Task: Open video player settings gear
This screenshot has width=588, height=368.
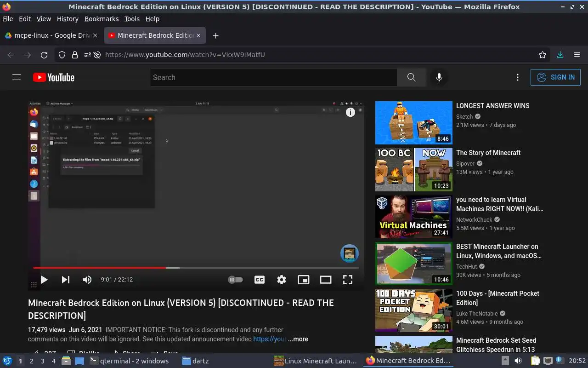Action: (x=282, y=280)
